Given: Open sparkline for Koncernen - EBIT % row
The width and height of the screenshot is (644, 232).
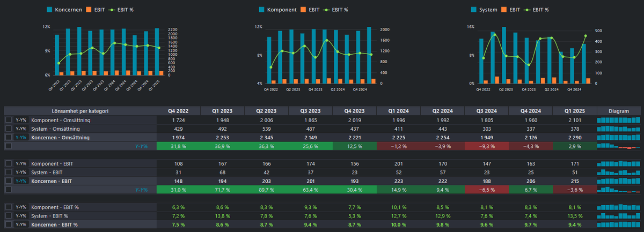Looking at the screenshot, I should coord(618,224).
